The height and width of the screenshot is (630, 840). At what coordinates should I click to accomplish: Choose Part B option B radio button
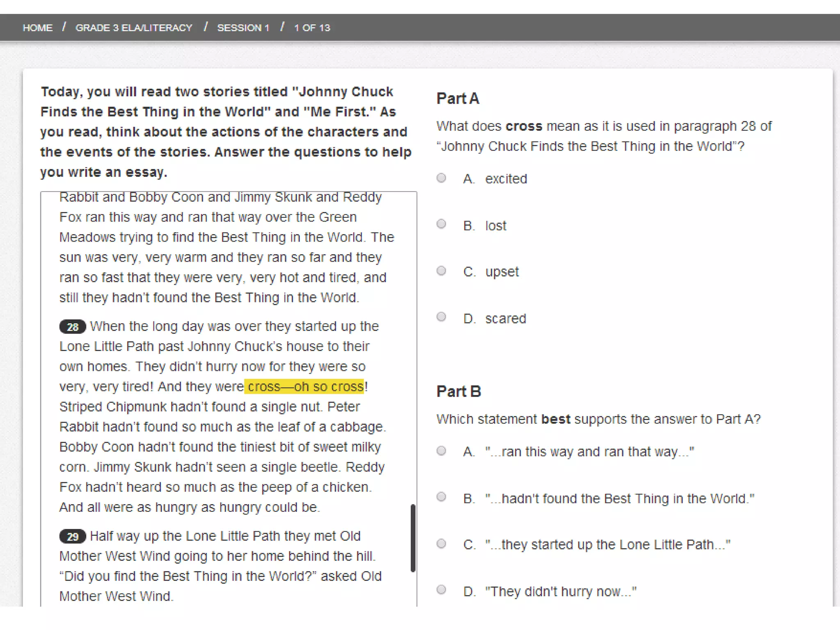(441, 497)
